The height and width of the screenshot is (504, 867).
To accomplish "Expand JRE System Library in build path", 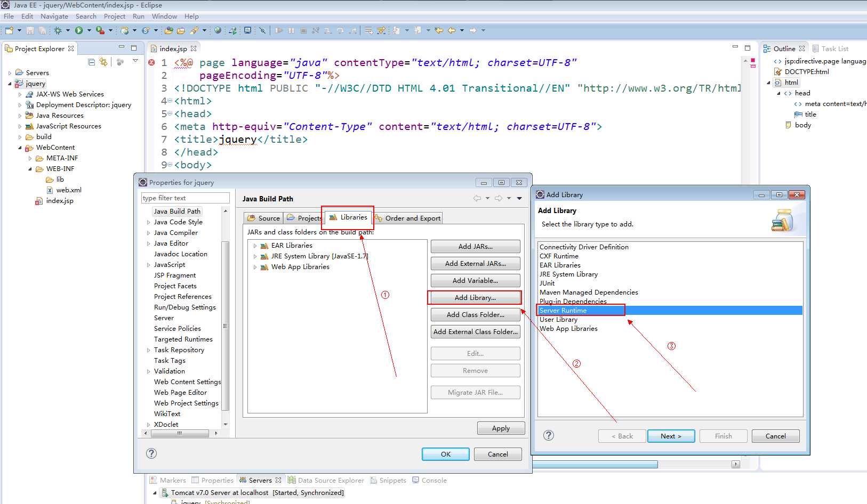I will (255, 256).
